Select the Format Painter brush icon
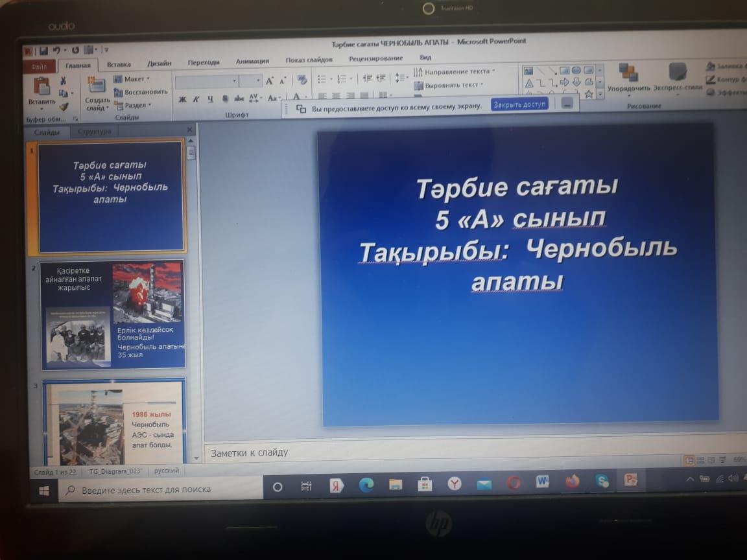Image resolution: width=747 pixels, height=560 pixels. point(64,107)
